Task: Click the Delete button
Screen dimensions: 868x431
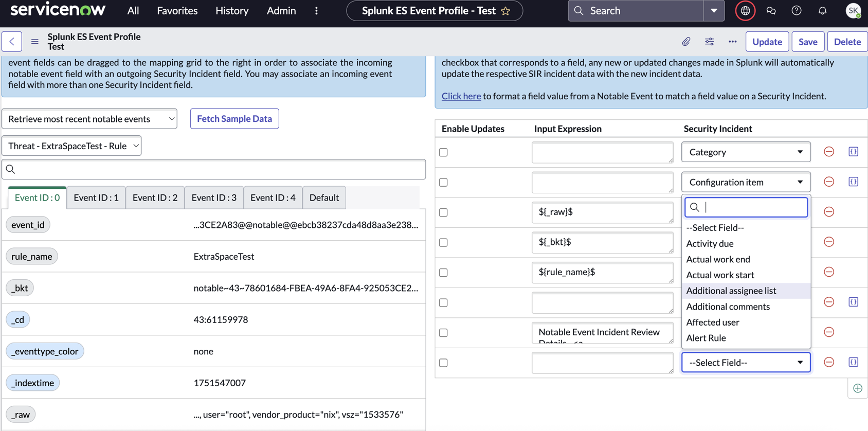Action: click(x=847, y=42)
